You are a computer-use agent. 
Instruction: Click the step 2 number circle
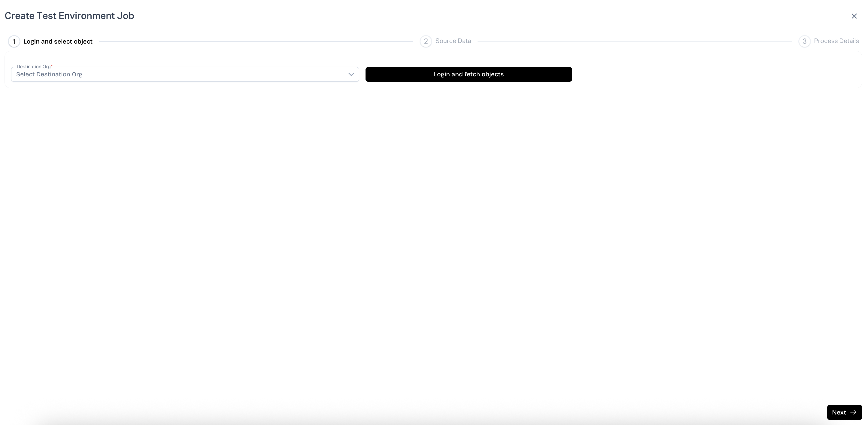point(426,41)
